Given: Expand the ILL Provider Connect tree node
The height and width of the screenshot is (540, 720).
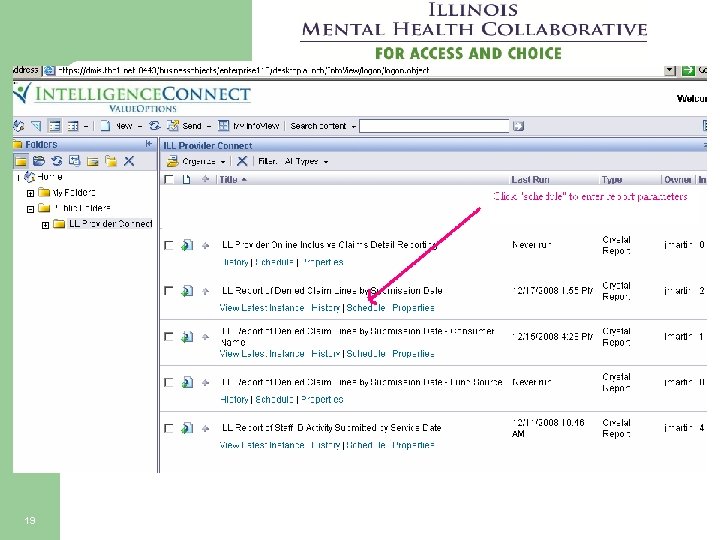Looking at the screenshot, I should pyautogui.click(x=45, y=225).
